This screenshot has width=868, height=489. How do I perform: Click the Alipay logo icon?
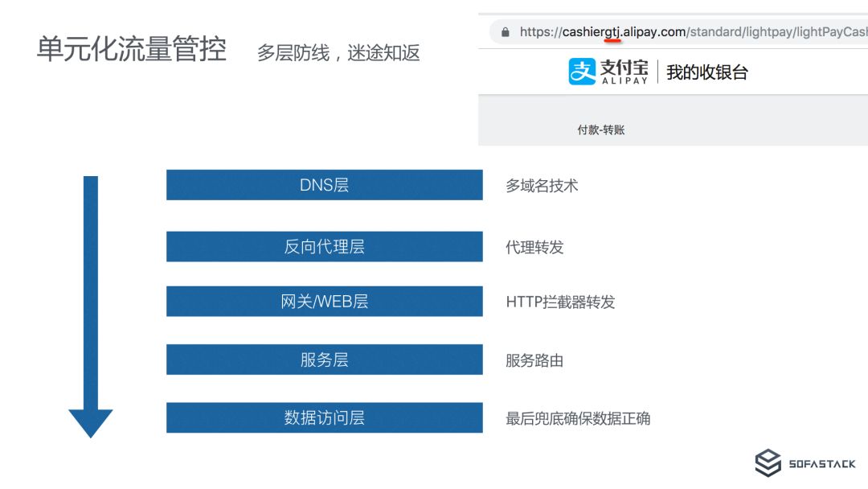click(x=582, y=72)
